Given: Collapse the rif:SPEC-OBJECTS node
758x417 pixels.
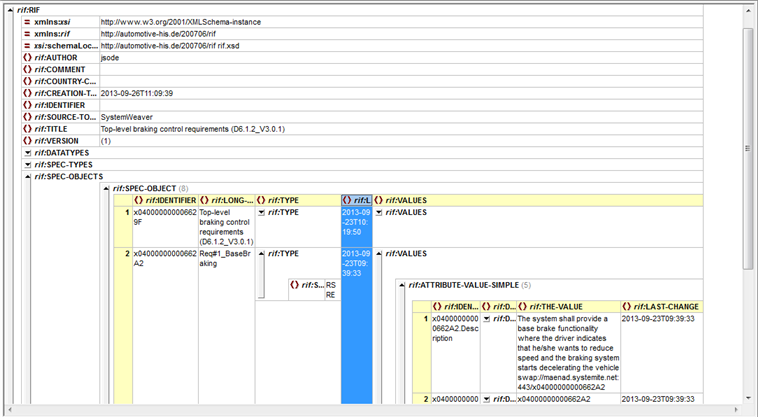Looking at the screenshot, I should click(28, 177).
